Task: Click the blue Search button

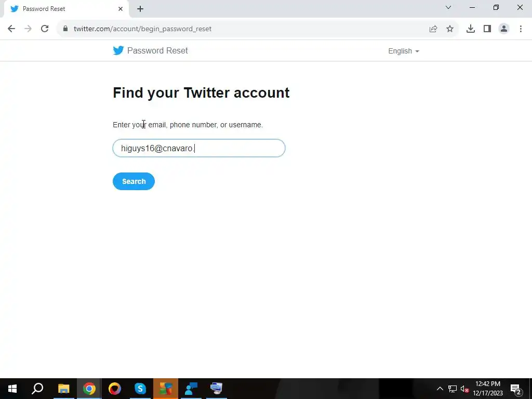Action: click(134, 181)
